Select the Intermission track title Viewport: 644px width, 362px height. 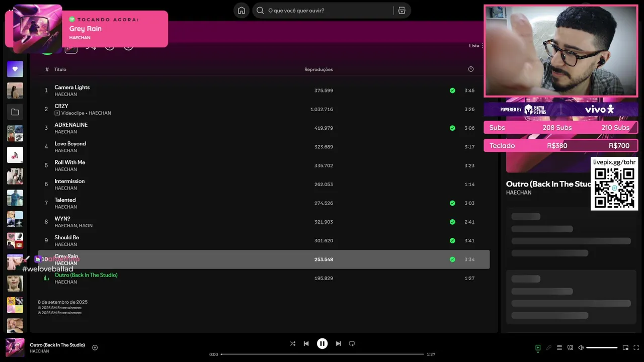[69, 181]
